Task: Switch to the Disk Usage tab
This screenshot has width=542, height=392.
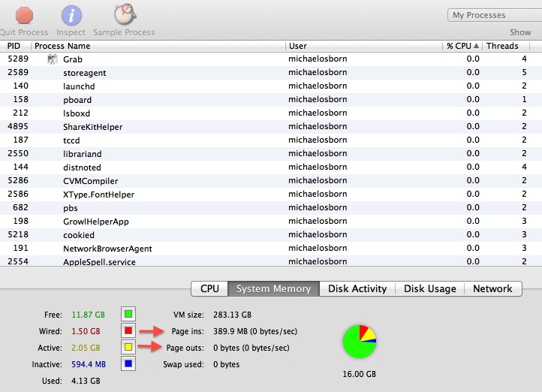Action: [429, 288]
